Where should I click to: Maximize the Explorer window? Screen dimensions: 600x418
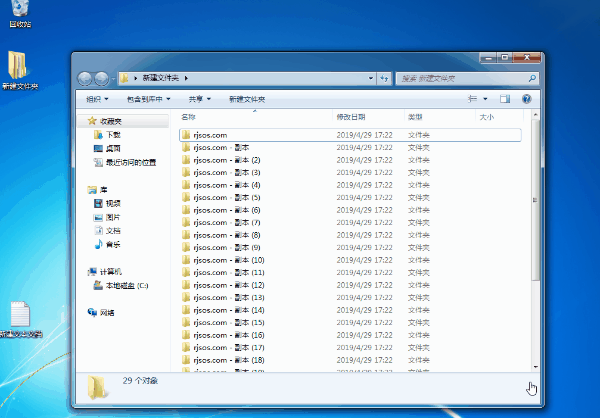505,57
